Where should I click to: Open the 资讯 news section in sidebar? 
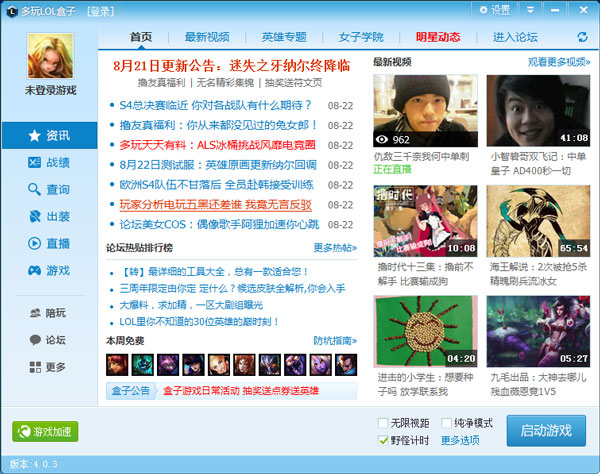49,135
